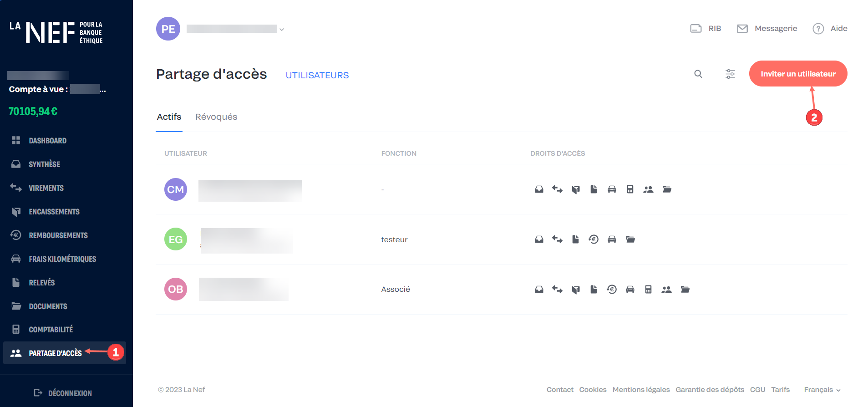This screenshot has width=868, height=407.
Task: Click the calculator icon in CM row
Action: coord(630,189)
